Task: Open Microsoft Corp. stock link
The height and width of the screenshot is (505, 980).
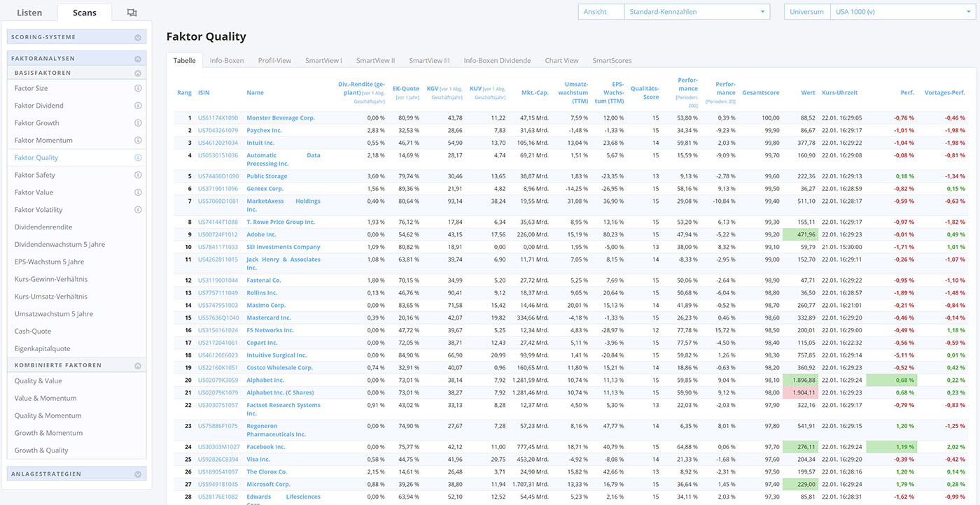Action: (x=268, y=485)
